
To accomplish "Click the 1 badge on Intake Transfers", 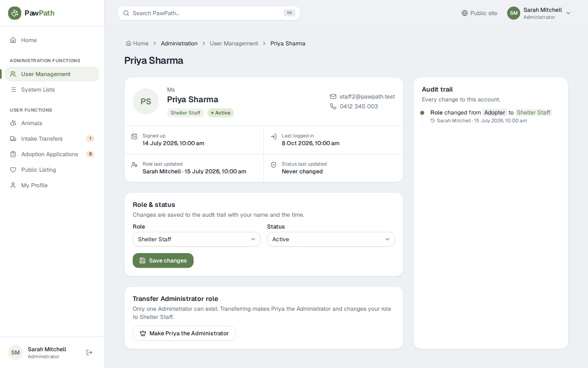I will 90,139.
